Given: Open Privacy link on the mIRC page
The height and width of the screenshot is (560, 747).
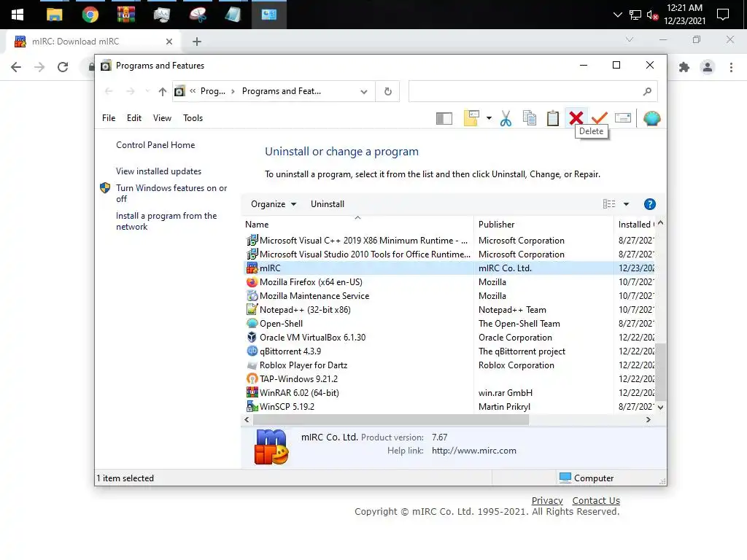Looking at the screenshot, I should [547, 501].
